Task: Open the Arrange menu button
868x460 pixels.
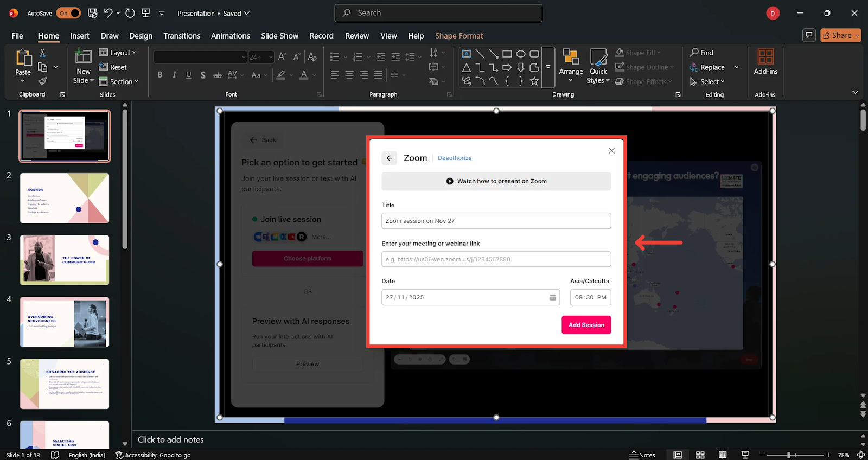Action: (x=571, y=66)
